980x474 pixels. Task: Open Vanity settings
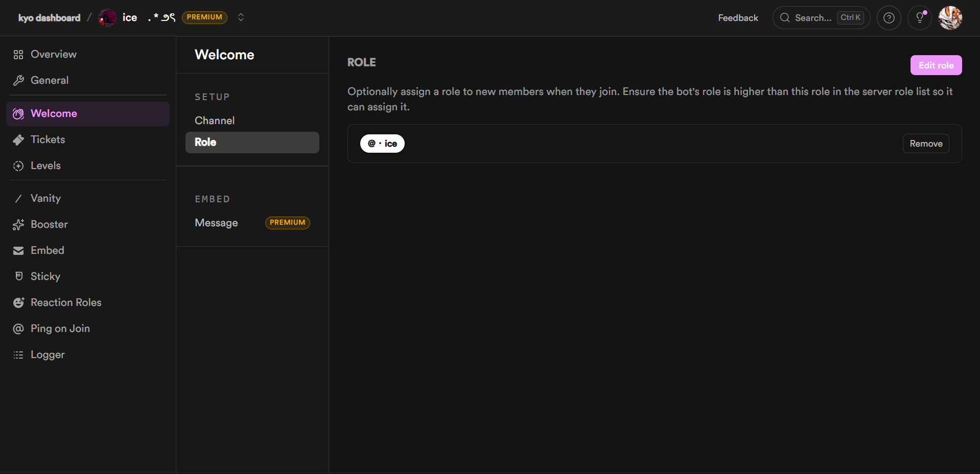pyautogui.click(x=88, y=198)
